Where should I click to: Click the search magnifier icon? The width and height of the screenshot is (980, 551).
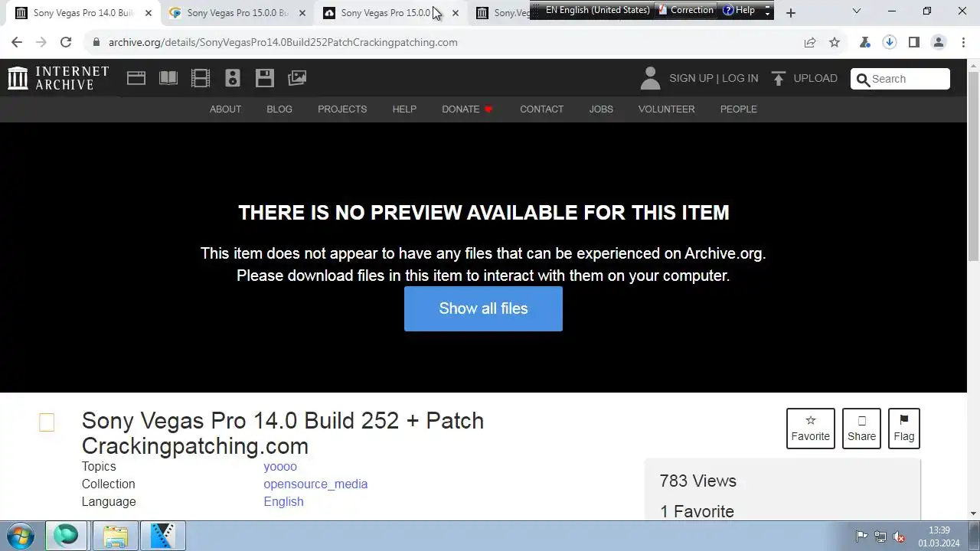point(863,79)
